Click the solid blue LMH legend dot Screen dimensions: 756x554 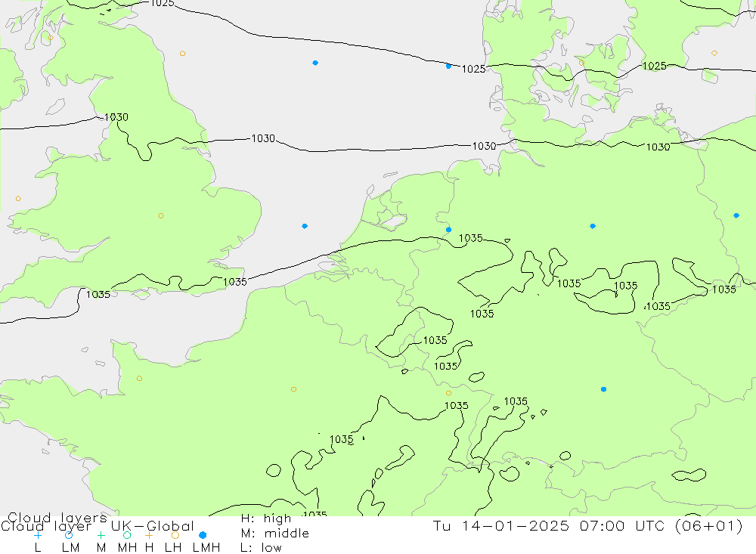tap(203, 535)
